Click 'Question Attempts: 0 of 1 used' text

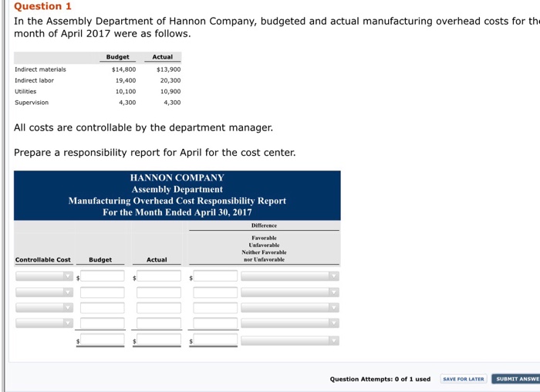click(x=380, y=379)
